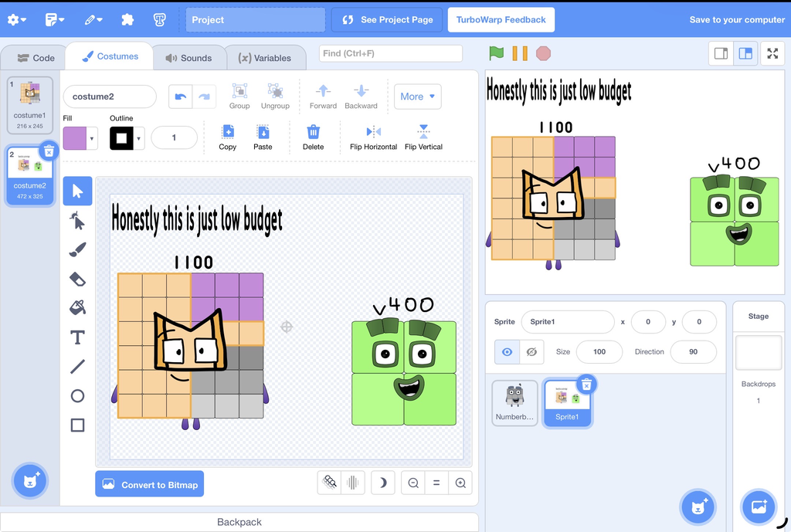Switch to the Code tab
Image resolution: width=791 pixels, height=532 pixels.
tap(36, 58)
